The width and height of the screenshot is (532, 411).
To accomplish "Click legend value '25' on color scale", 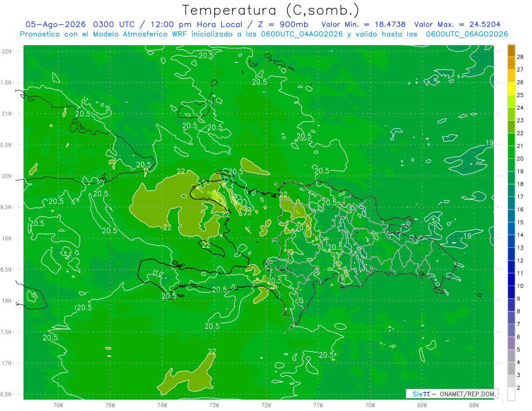I will pyautogui.click(x=520, y=95).
